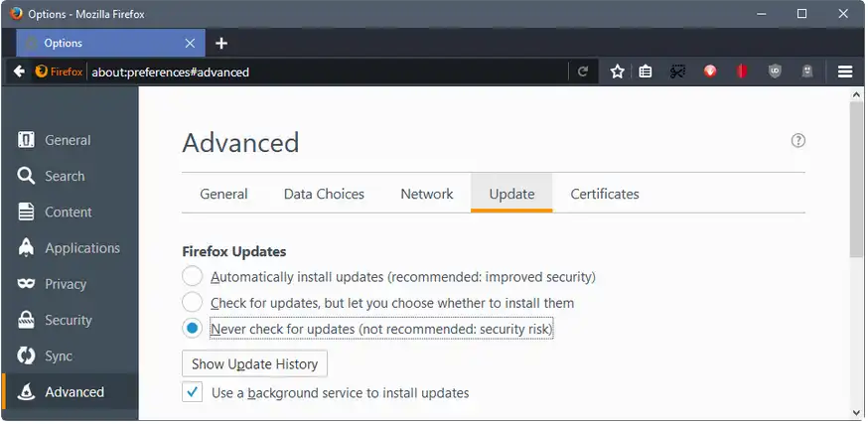Click the vertical scrollbar thumb
The height and width of the screenshot is (424, 868).
(x=856, y=180)
